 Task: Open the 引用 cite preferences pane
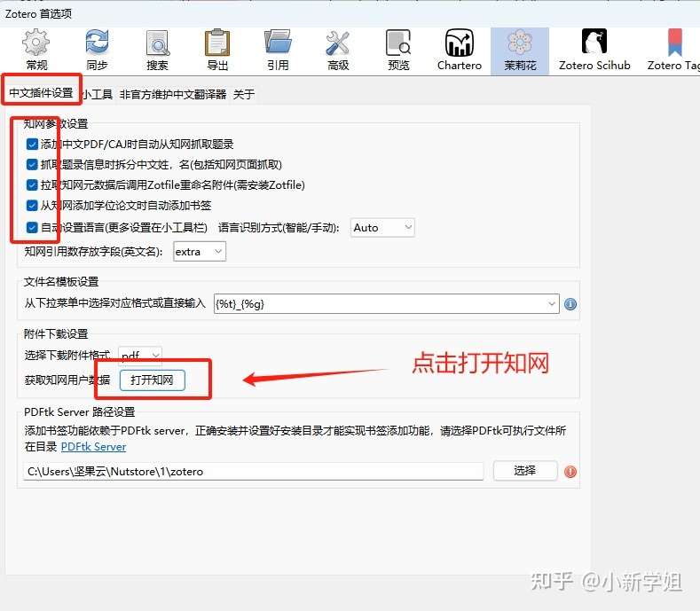point(278,51)
